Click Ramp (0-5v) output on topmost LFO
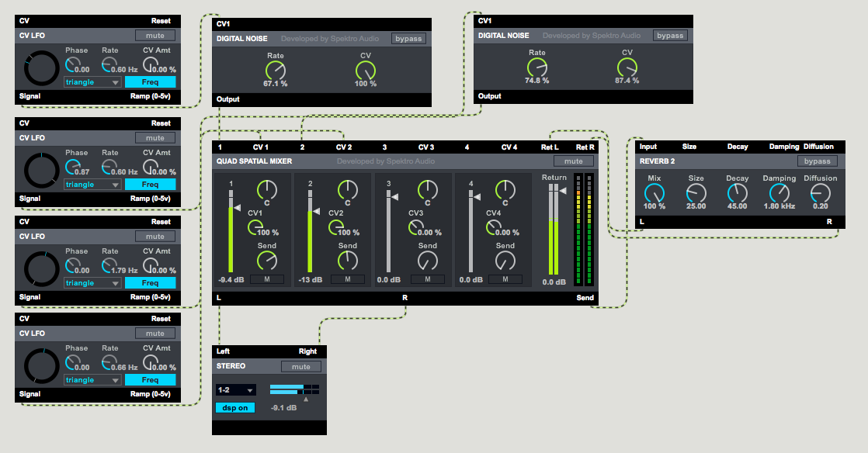The image size is (868, 453). pyautogui.click(x=151, y=96)
